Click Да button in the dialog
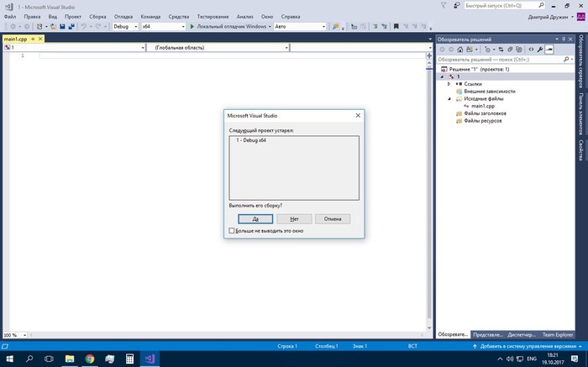Image resolution: width=588 pixels, height=367 pixels. point(255,219)
